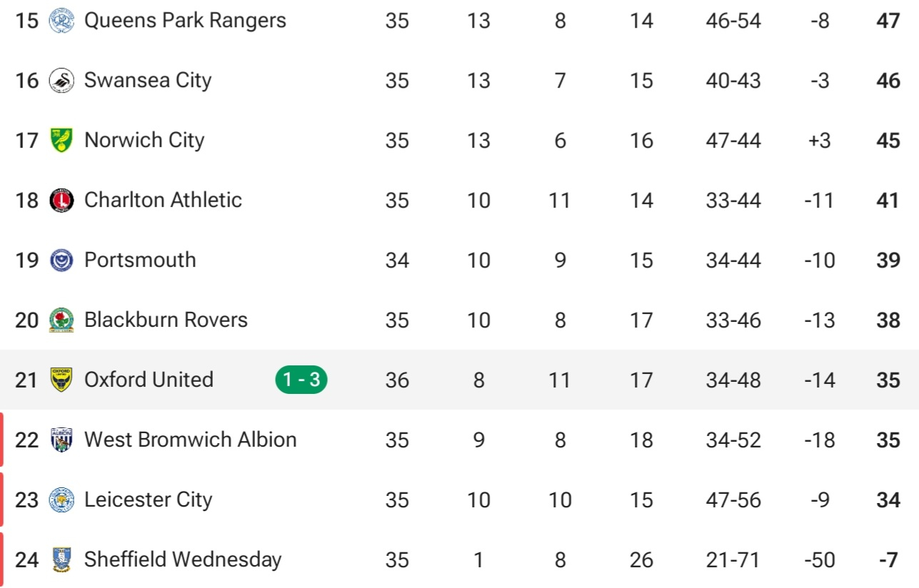Click the Sheffield Wednesday owl crest
The height and width of the screenshot is (588, 919).
pos(61,559)
